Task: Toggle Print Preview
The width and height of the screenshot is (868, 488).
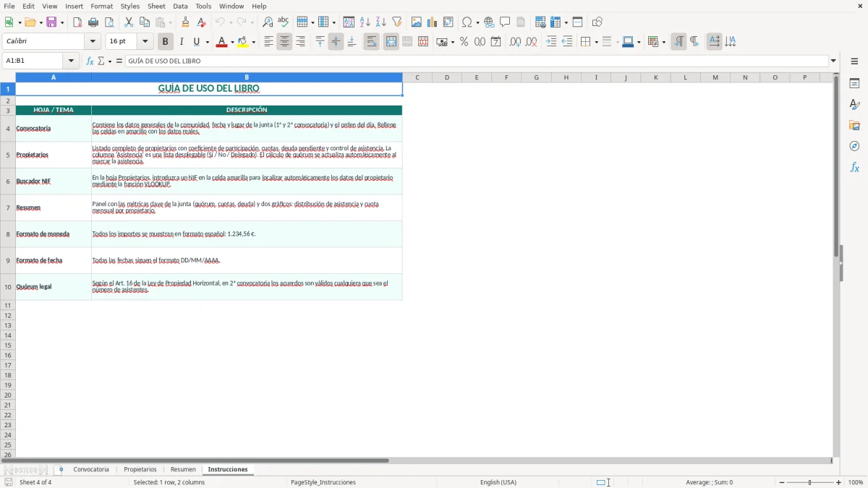Action: (x=109, y=22)
